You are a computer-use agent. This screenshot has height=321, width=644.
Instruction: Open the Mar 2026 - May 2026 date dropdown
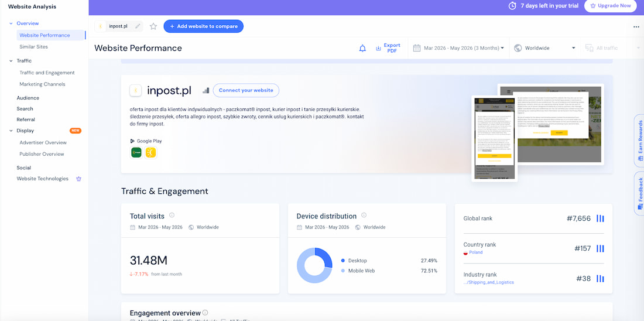(x=459, y=48)
